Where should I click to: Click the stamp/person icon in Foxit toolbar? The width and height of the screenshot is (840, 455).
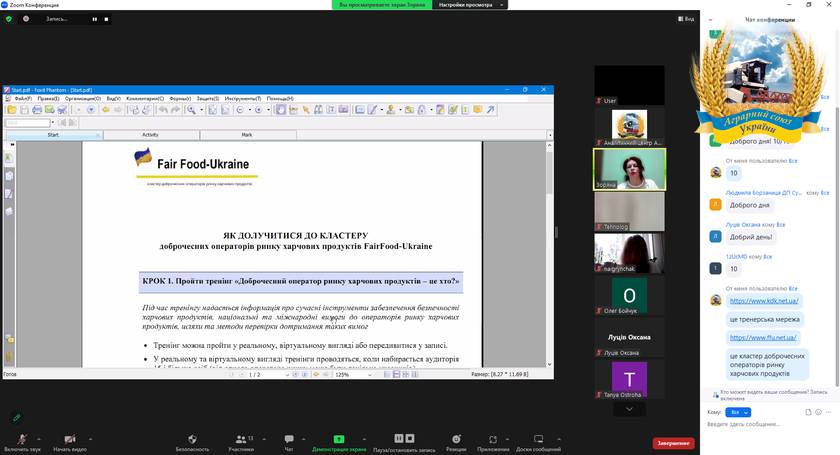tap(391, 110)
